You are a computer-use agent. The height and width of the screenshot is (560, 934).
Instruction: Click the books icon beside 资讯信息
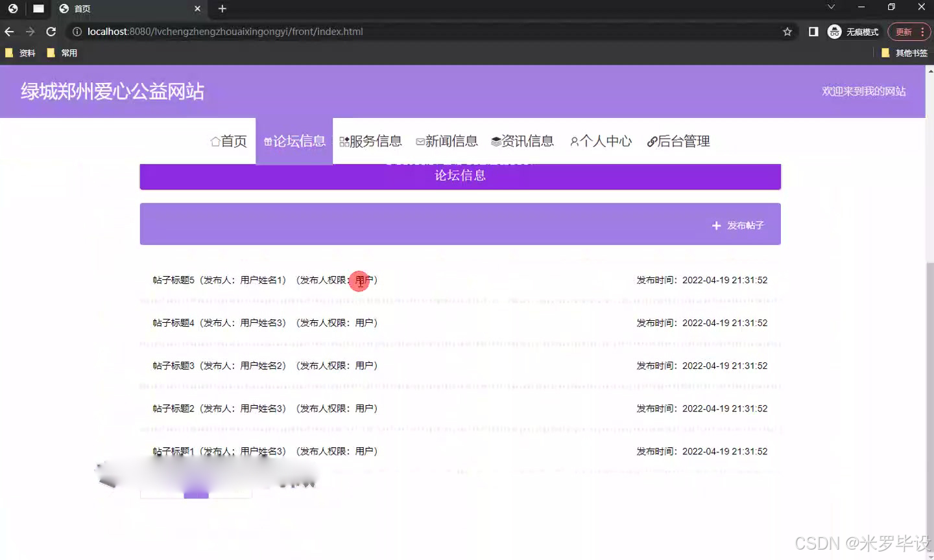(x=496, y=141)
